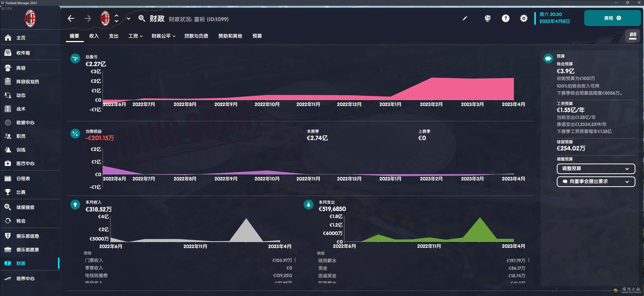
Task: Open 医疗中心 in the sidebar
Action: click(25, 163)
